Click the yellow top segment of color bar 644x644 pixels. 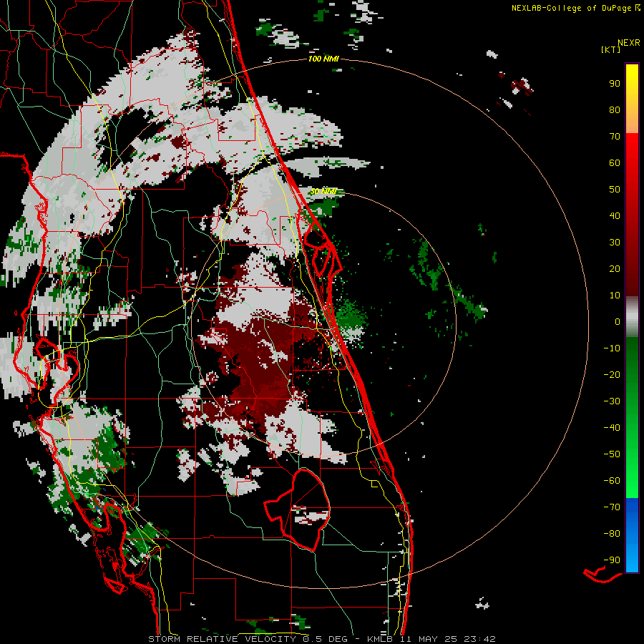click(632, 99)
